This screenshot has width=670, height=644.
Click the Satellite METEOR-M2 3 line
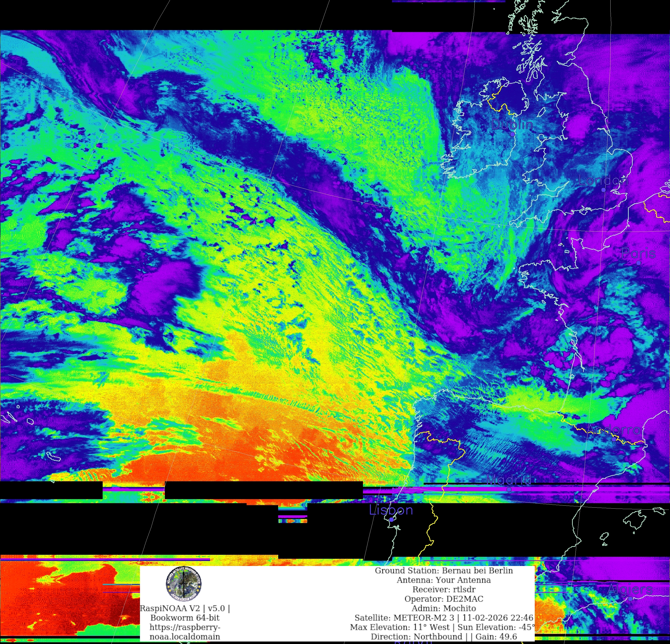pyautogui.click(x=444, y=618)
